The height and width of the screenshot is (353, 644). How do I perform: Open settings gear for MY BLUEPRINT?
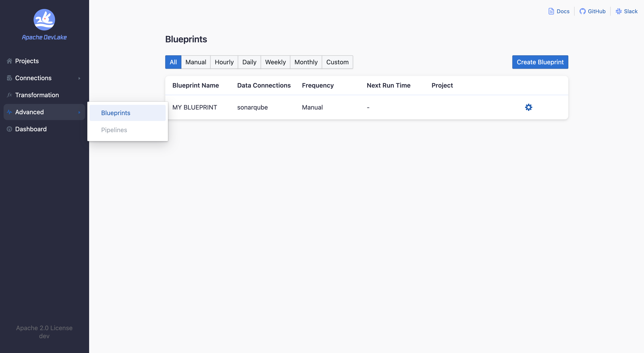(528, 107)
